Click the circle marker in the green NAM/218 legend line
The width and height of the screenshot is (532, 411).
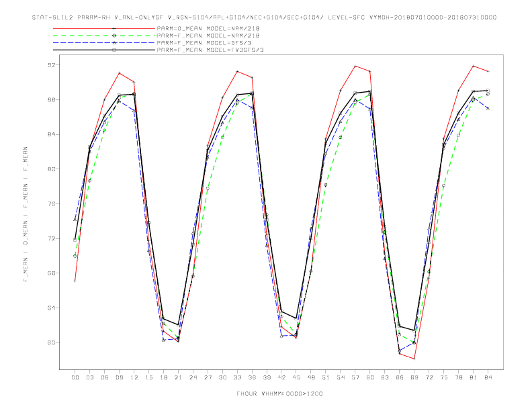tap(114, 36)
